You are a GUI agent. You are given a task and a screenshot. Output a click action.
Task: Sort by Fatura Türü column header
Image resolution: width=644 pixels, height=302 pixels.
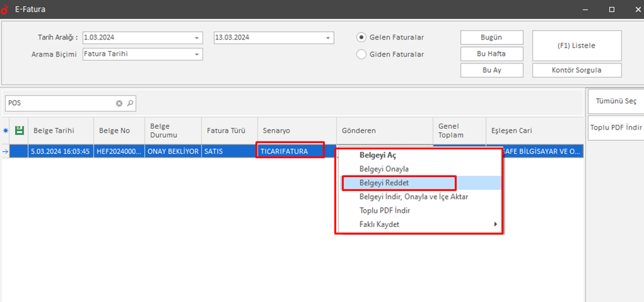pyautogui.click(x=230, y=131)
